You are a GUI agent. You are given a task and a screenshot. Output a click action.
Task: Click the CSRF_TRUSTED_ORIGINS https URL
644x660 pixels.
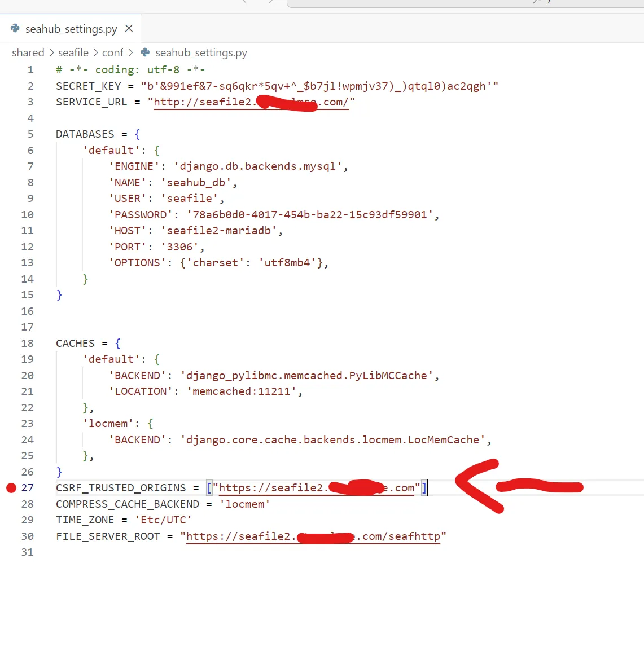271,488
